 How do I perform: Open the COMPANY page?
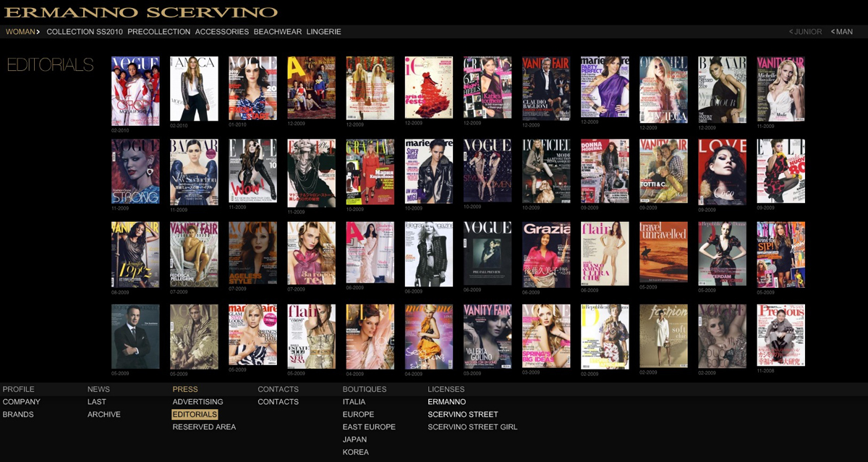pos(22,402)
